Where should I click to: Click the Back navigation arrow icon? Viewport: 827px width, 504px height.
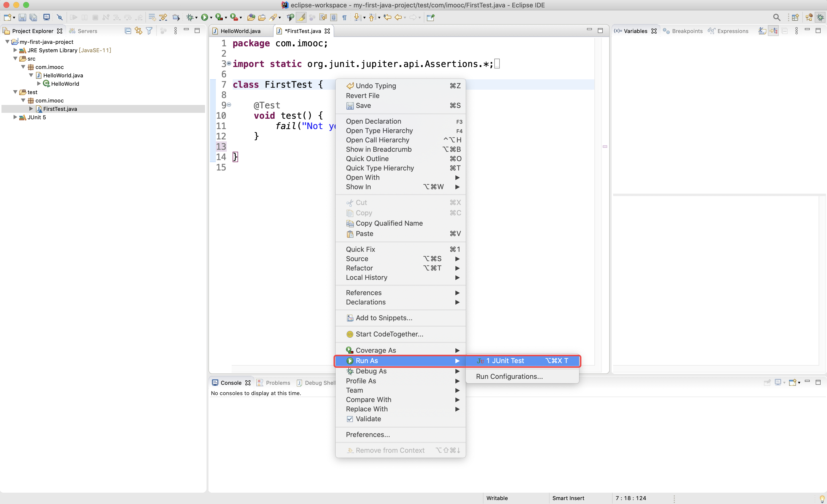click(x=398, y=17)
